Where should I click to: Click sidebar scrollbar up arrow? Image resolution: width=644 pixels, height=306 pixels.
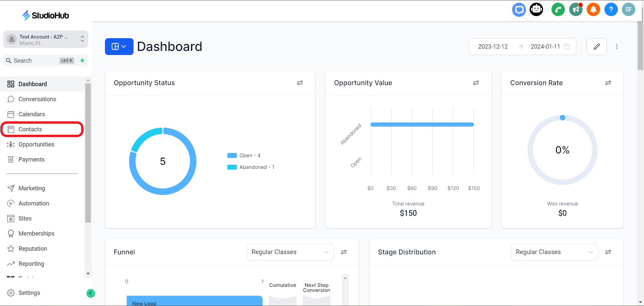coord(88,80)
